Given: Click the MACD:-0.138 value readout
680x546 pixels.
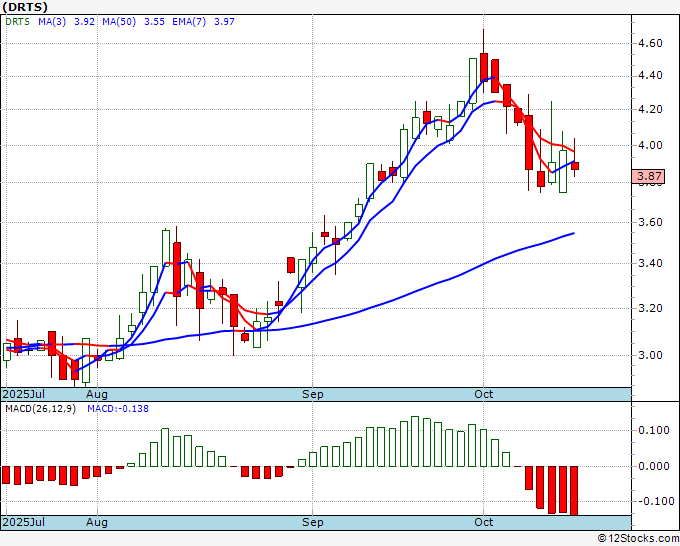Looking at the screenshot, I should click(118, 409).
